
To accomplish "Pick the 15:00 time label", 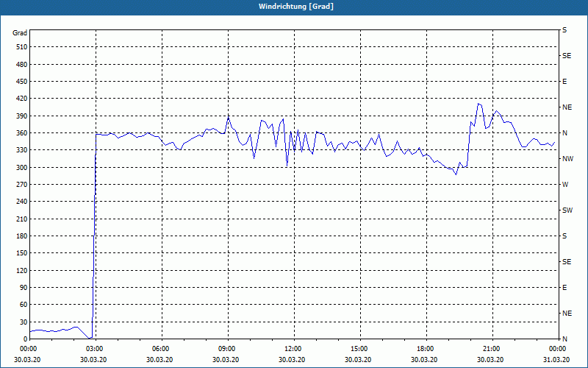I will tap(360, 349).
